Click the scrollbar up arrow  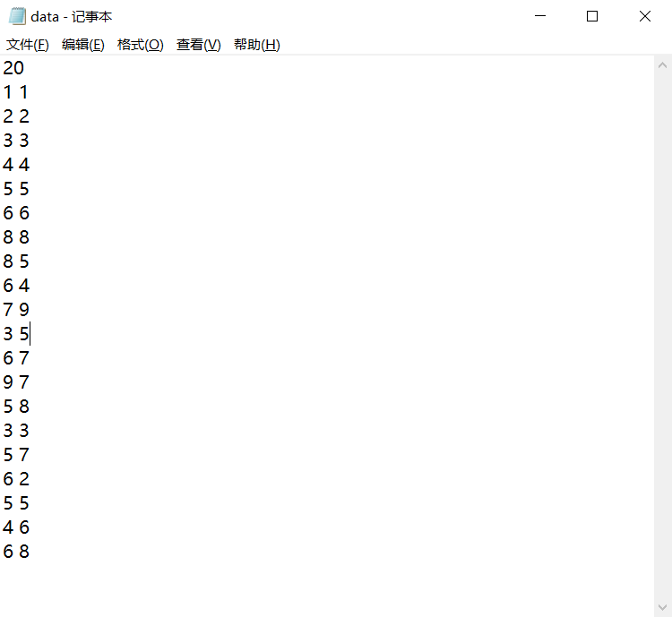(662, 65)
